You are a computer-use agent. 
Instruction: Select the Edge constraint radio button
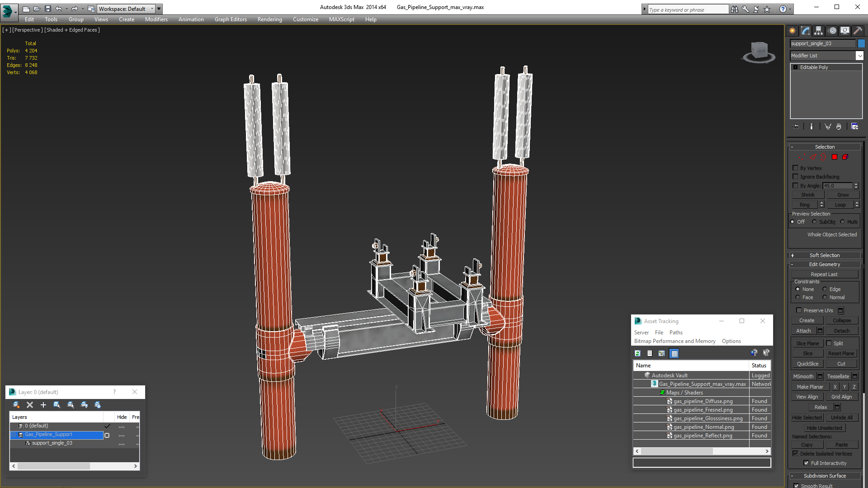(825, 289)
